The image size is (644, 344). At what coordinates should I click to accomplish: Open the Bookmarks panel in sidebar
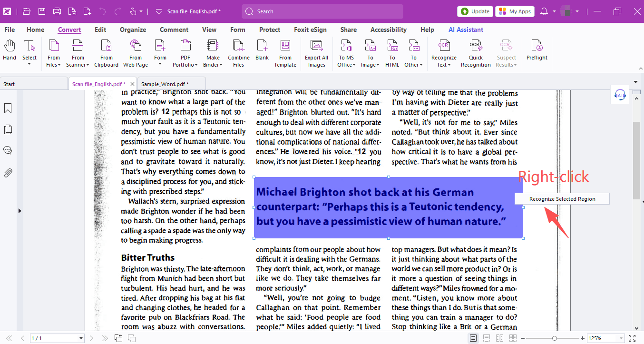coord(8,108)
